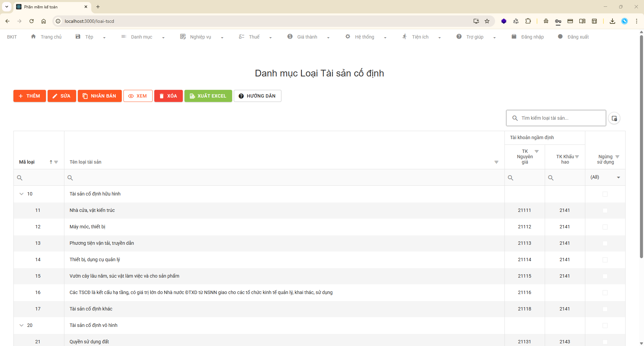
Task: Toggle Ngừng sử dụng checkbox for row 16
Action: (x=605, y=293)
